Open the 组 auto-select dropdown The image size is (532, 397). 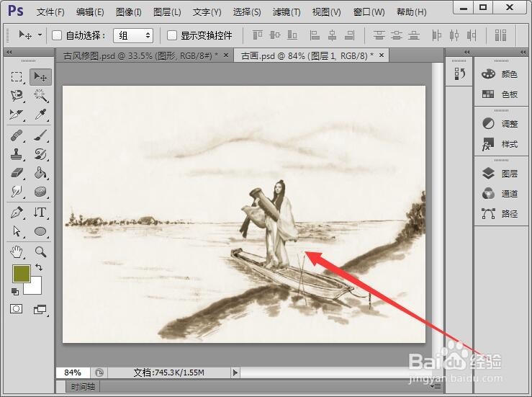pyautogui.click(x=133, y=35)
